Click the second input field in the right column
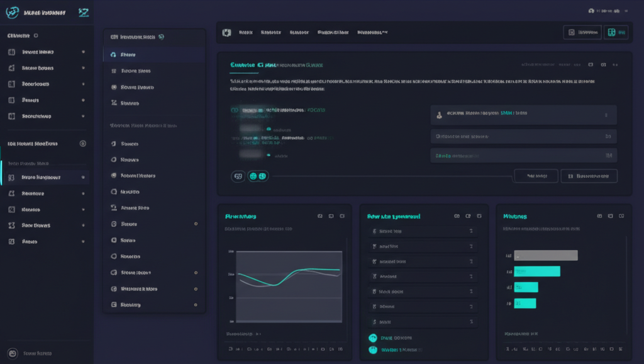The image size is (644, 364). point(524,135)
